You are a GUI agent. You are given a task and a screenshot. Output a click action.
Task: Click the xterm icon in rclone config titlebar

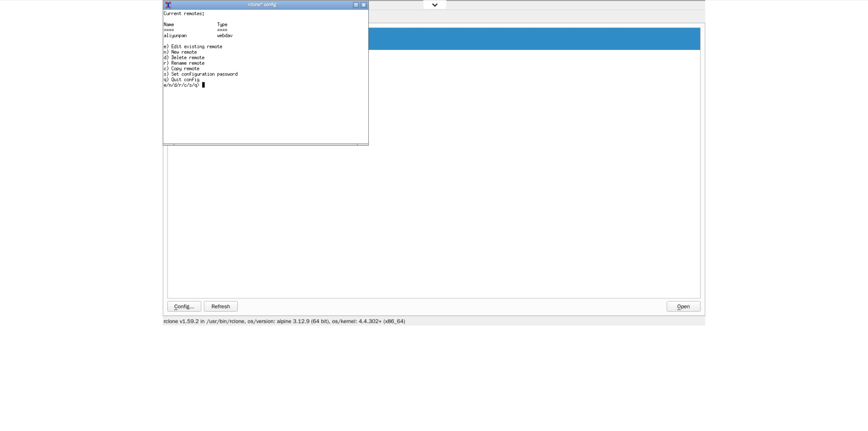click(x=168, y=5)
